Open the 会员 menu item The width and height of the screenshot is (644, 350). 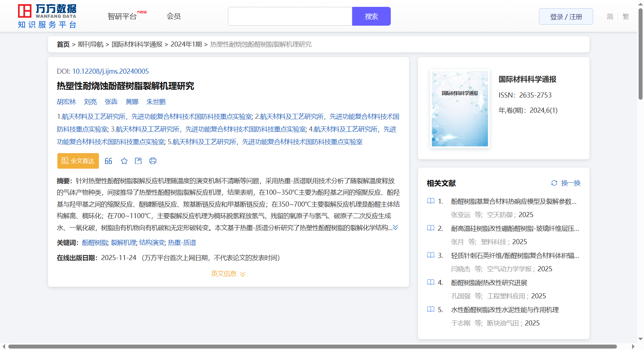174,17
